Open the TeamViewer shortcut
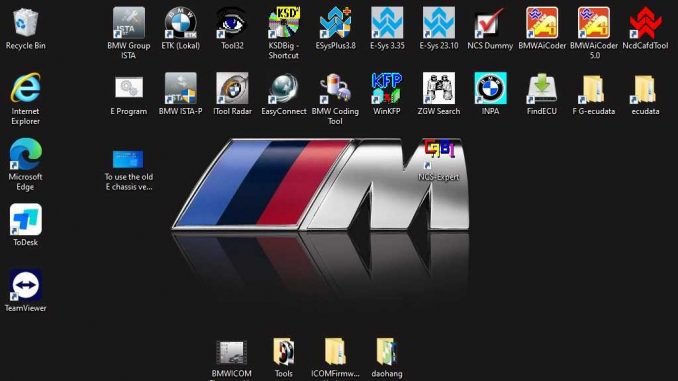The width and height of the screenshot is (678, 381). click(x=26, y=285)
